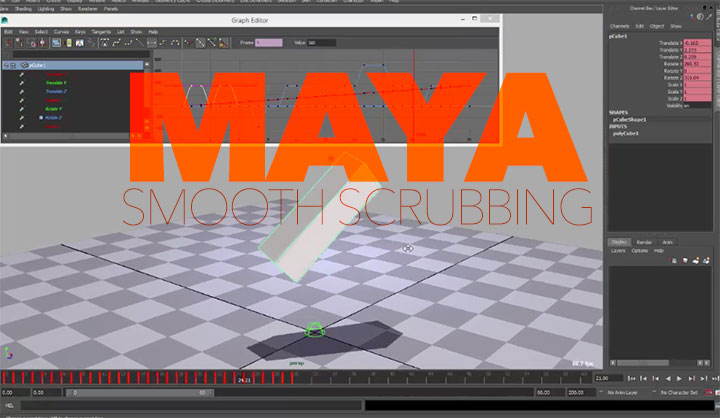Switch to the Render layer tab

click(644, 242)
